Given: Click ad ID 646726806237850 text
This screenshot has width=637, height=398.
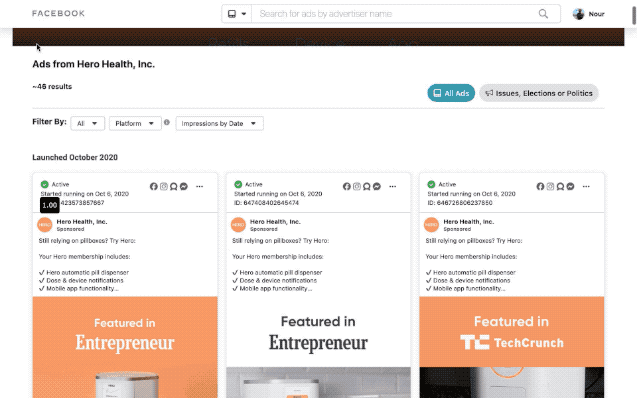Looking at the screenshot, I should 460,203.
